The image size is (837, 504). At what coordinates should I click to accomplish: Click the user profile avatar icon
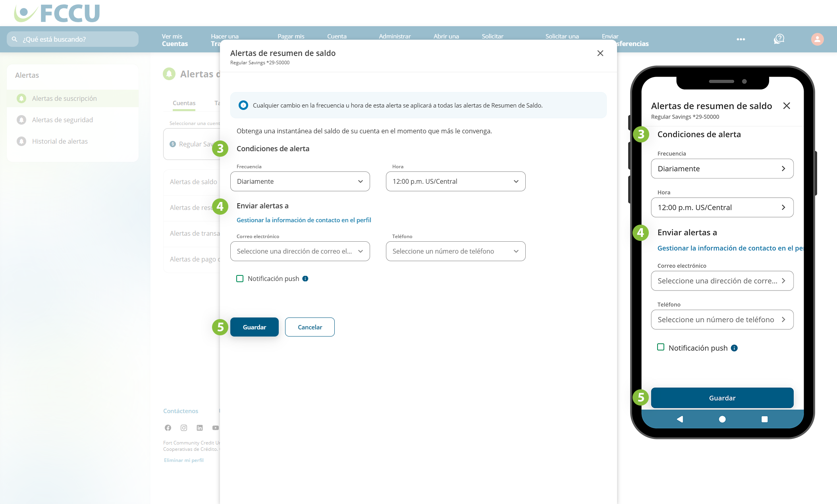point(817,39)
